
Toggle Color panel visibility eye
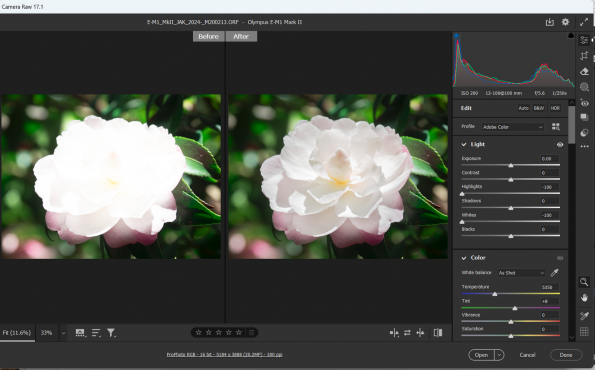point(560,258)
